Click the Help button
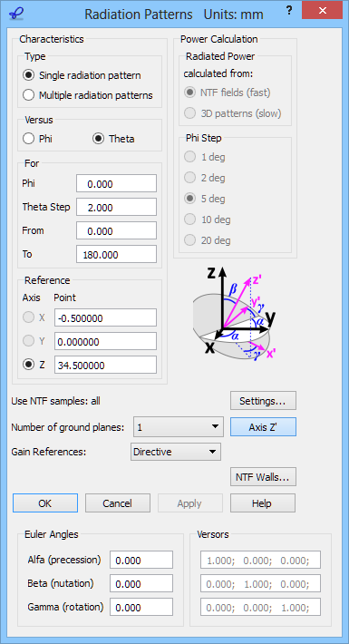This screenshot has width=349, height=644. 262,503
